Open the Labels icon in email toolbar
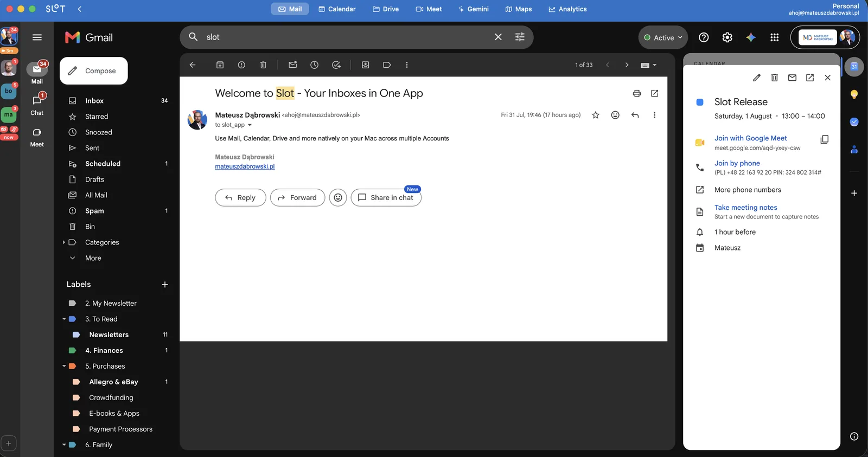The image size is (868, 457). [387, 65]
